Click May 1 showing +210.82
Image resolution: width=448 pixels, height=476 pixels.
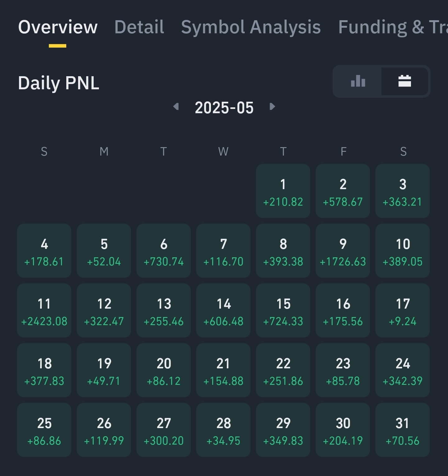283,190
